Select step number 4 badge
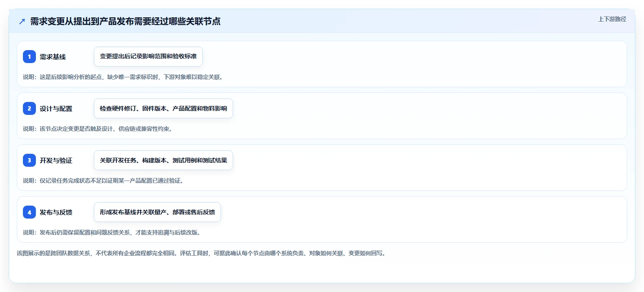The width and height of the screenshot is (644, 292). tap(29, 212)
